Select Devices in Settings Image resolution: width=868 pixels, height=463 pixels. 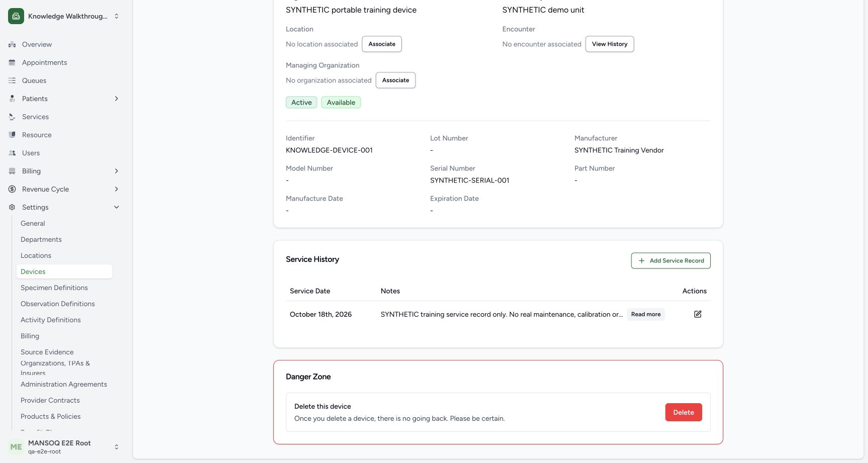point(64,271)
